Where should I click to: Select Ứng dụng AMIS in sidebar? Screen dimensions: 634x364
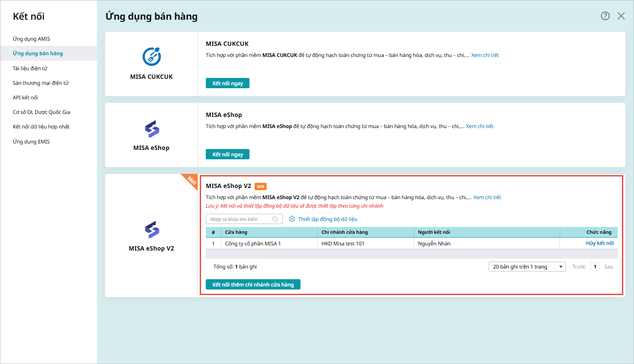pos(31,39)
